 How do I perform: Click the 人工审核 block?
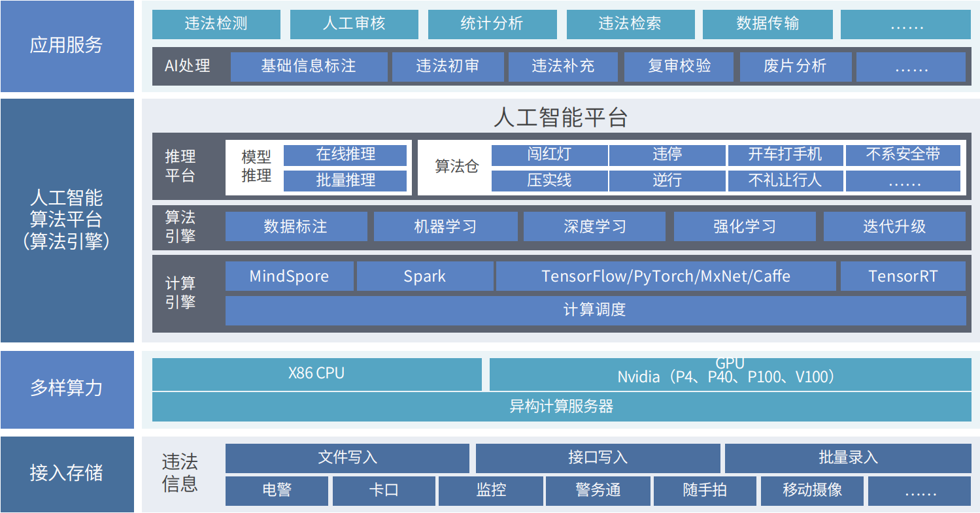click(x=354, y=24)
